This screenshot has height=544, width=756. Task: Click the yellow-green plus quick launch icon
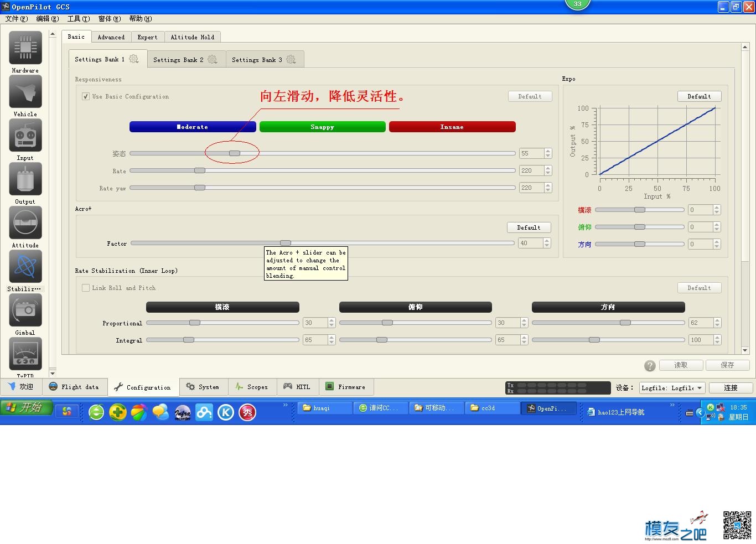tap(118, 412)
